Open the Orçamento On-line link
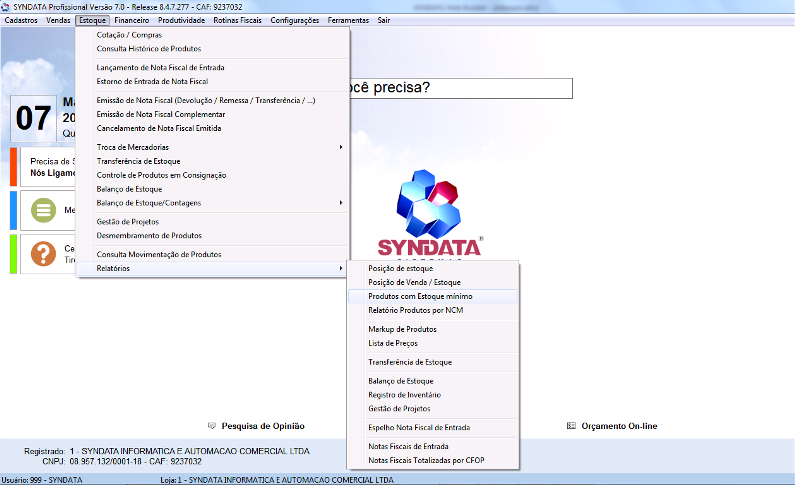795x485 pixels. coord(619,426)
